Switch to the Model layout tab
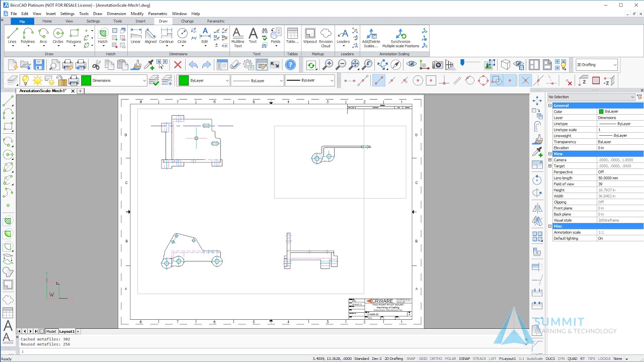Image resolution: width=644 pixels, height=362 pixels. [51, 331]
